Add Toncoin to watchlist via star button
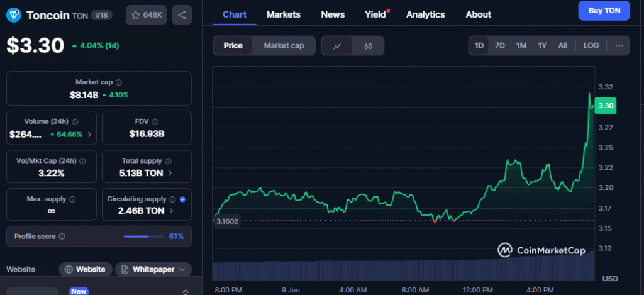The width and height of the screenshot is (644, 295). pyautogui.click(x=146, y=15)
